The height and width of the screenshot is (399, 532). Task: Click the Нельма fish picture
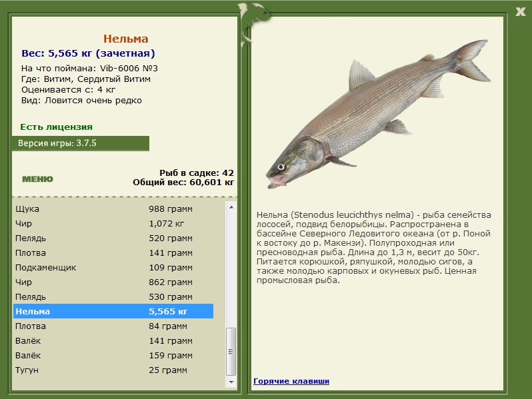[378, 113]
